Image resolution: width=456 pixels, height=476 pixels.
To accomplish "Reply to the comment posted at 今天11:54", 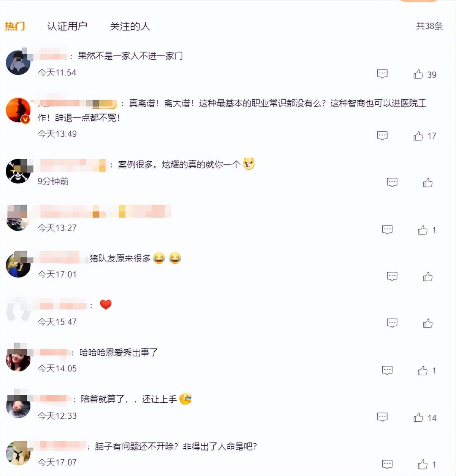I will [x=382, y=74].
